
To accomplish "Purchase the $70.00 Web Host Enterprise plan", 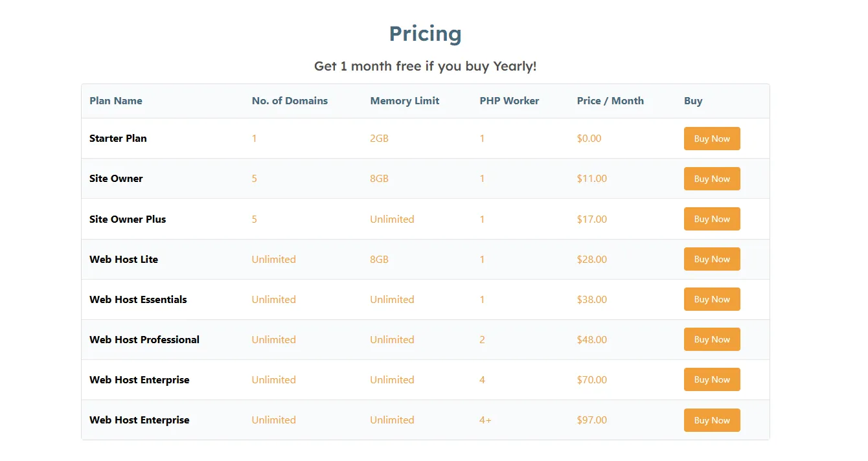I will coord(712,379).
